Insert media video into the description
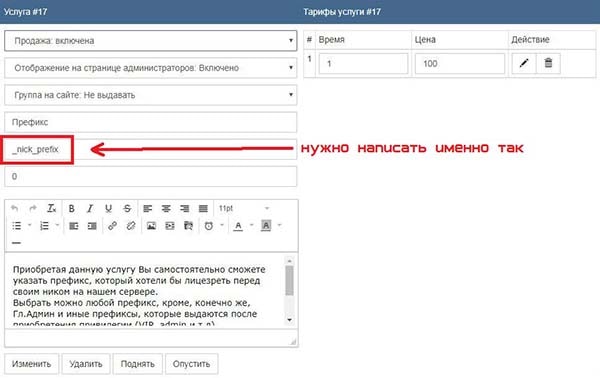Image resolution: width=600 pixels, height=378 pixels. (170, 226)
